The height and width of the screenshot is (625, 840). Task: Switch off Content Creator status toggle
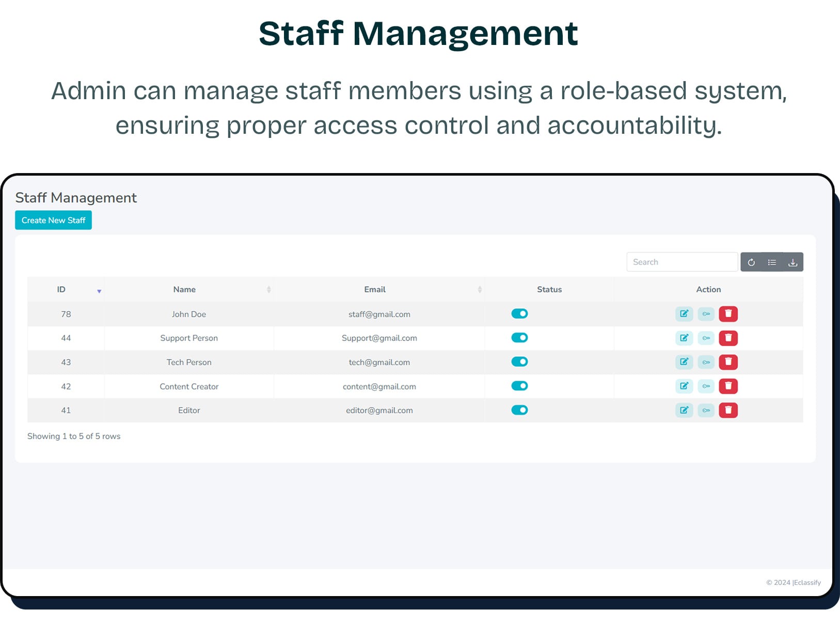point(519,386)
